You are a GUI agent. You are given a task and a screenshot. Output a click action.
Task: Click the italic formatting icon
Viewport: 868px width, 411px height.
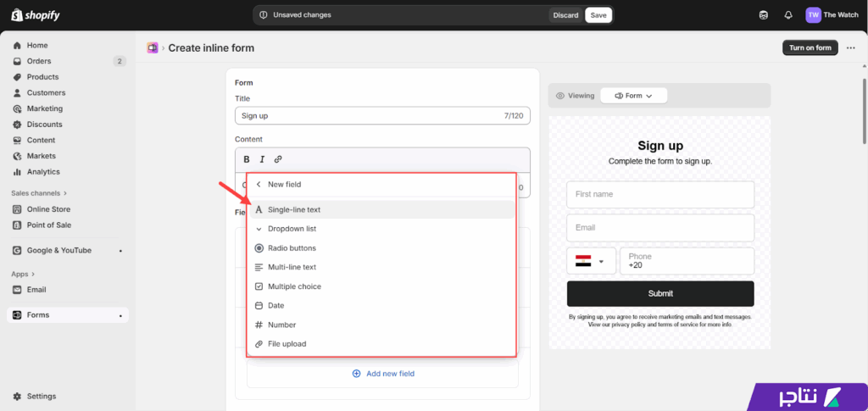(262, 159)
